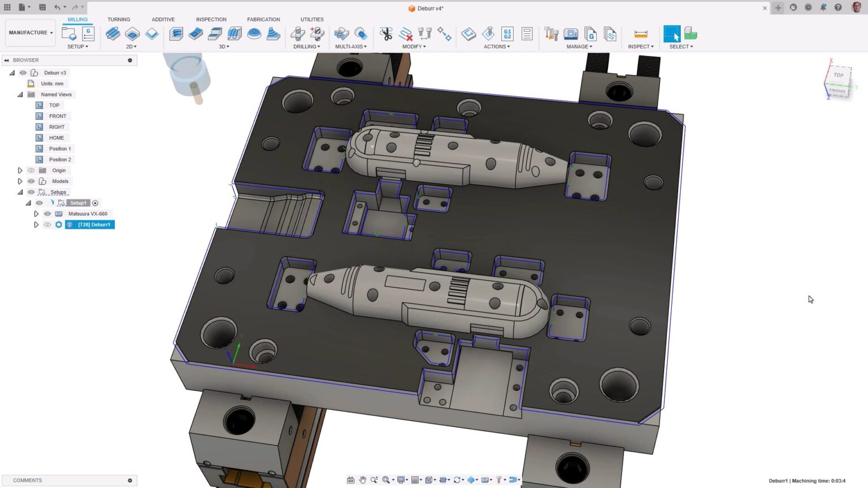The image size is (868, 488).
Task: Open the Drilling operation tool
Action: click(x=298, y=34)
